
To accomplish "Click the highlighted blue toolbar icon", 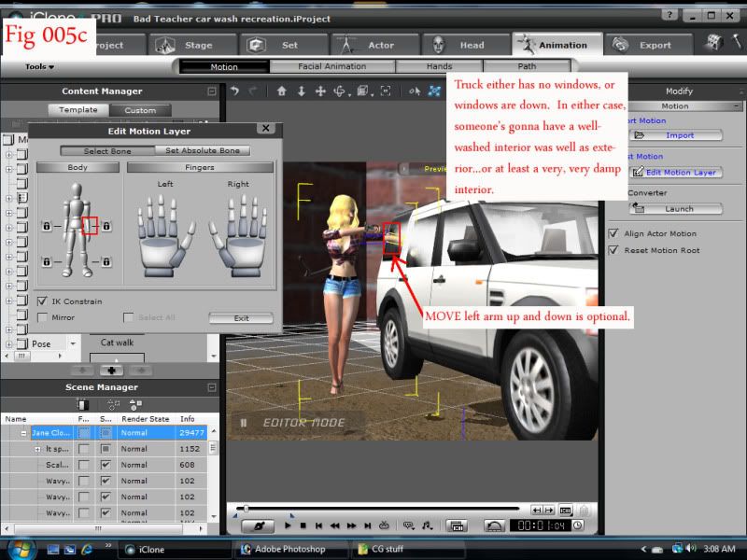I will click(x=434, y=91).
